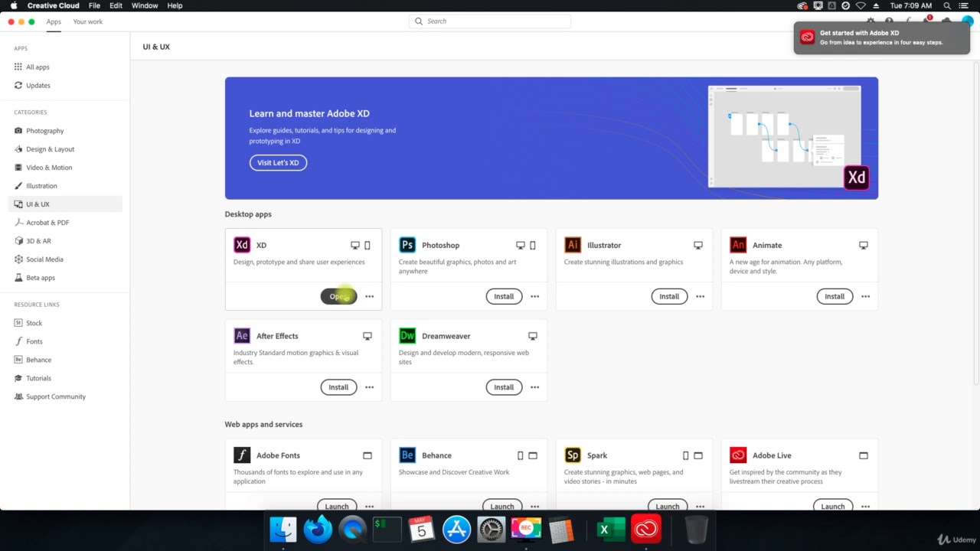Select Video & Motion category
This screenshot has height=551, width=980.
[x=65, y=168]
